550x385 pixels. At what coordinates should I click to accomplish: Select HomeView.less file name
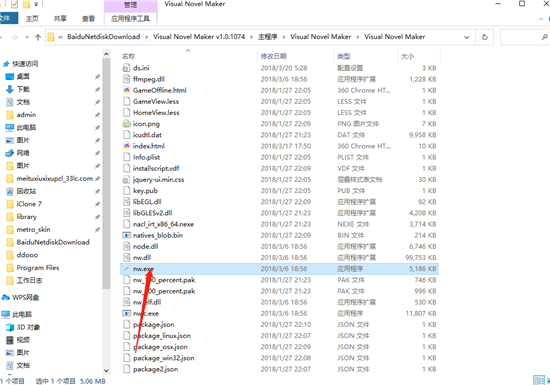pos(156,113)
